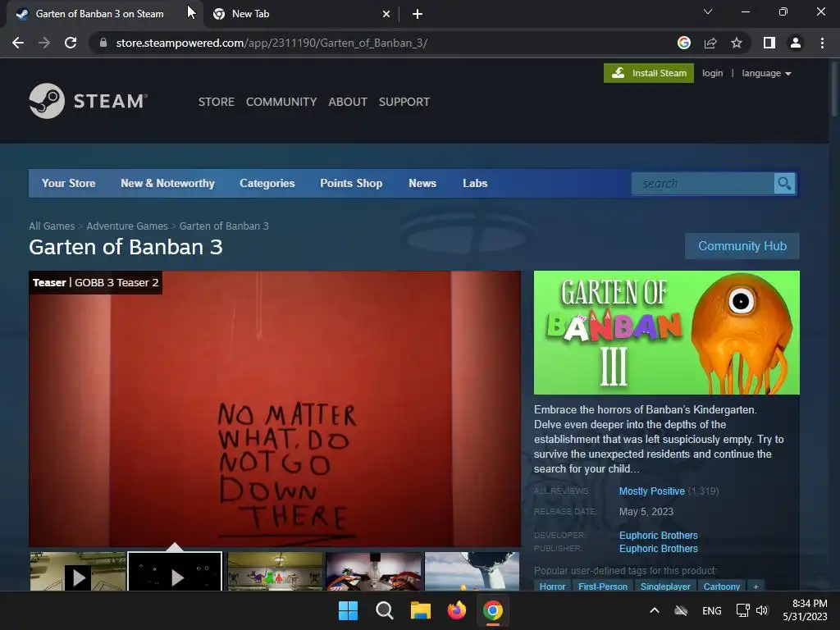Open a new tab with the plus button
Viewport: 840px width, 630px height.
tap(418, 14)
